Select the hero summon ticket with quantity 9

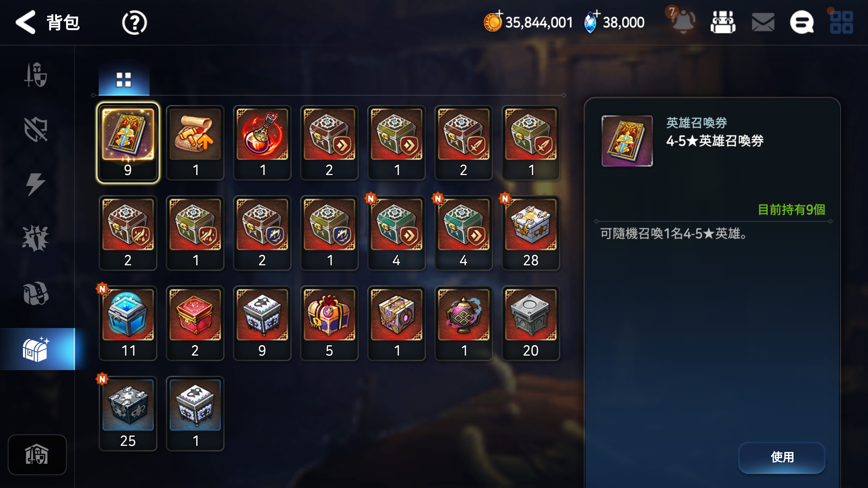click(x=128, y=143)
